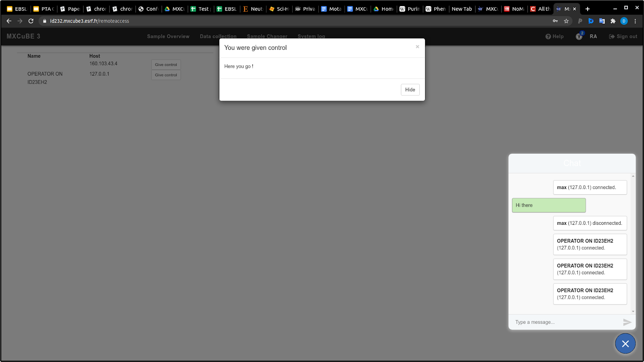This screenshot has width=644, height=362.
Task: Open the System log tab
Action: 311,37
